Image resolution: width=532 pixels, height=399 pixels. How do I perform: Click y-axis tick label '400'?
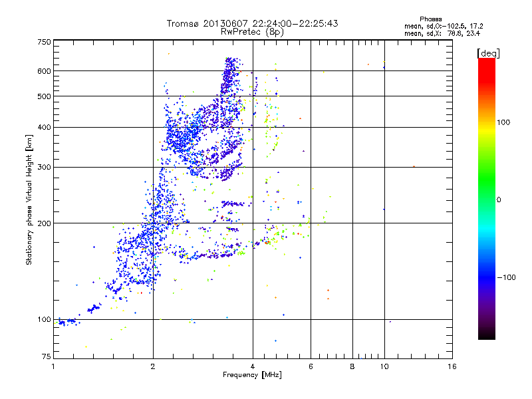coord(44,128)
